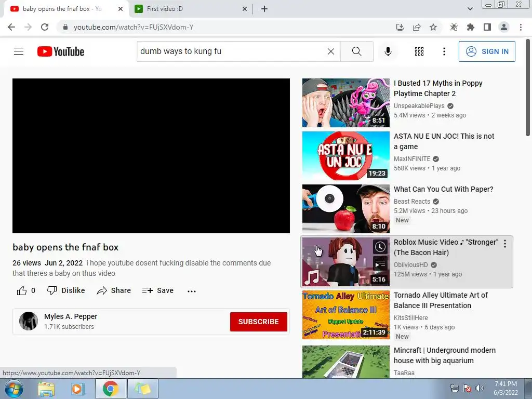Toggle Chrome side panel
532x399 pixels.
(487, 27)
